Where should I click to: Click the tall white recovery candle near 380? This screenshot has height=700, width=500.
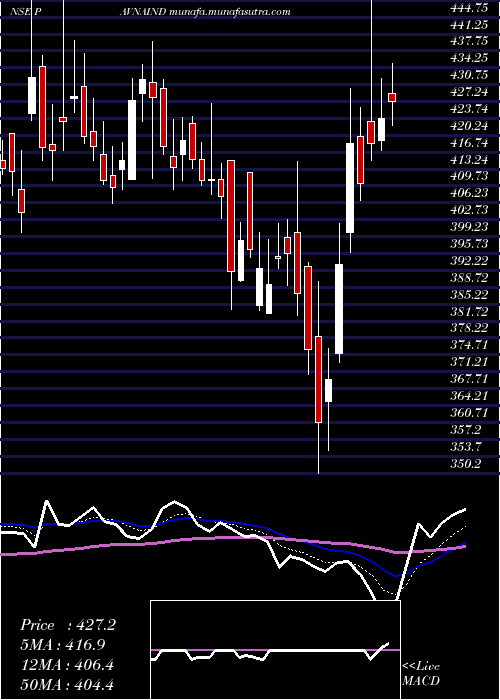(x=339, y=309)
